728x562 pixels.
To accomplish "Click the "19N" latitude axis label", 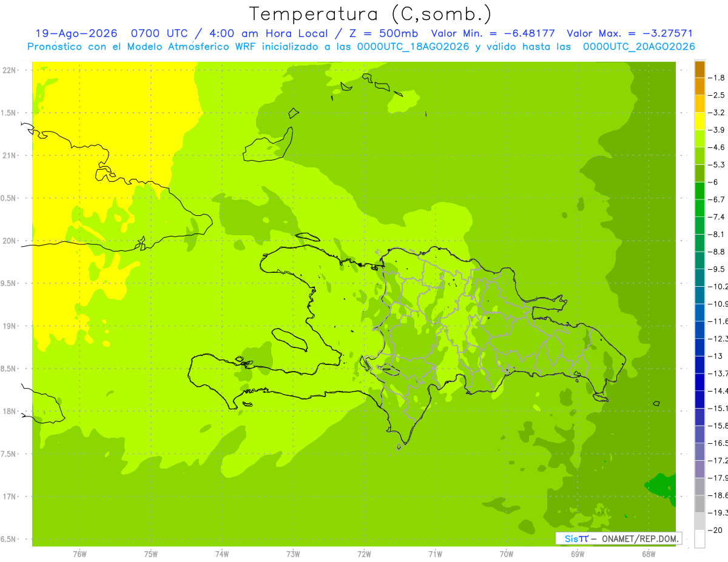I will point(8,326).
